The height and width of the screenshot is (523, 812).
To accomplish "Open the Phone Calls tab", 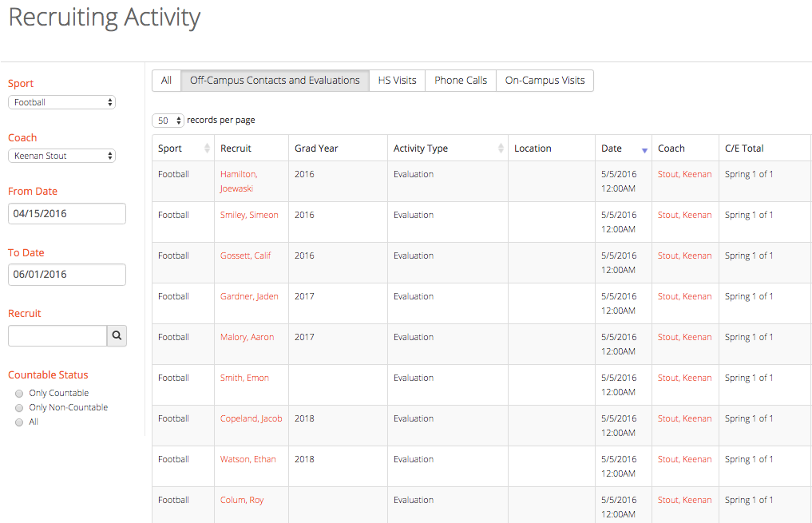I will coord(461,81).
